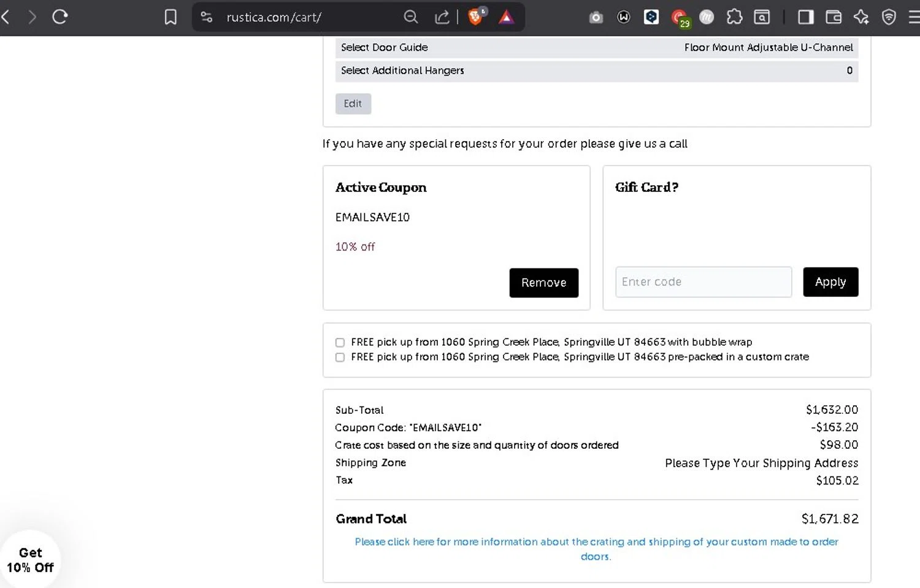
Task: Click the browser forward arrow
Action: 32,17
